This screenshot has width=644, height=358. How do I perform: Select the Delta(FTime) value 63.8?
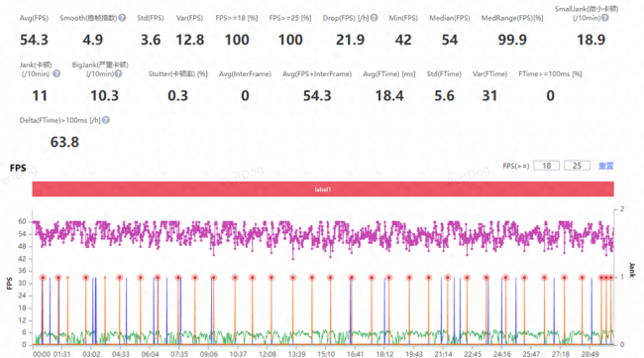[x=64, y=142]
